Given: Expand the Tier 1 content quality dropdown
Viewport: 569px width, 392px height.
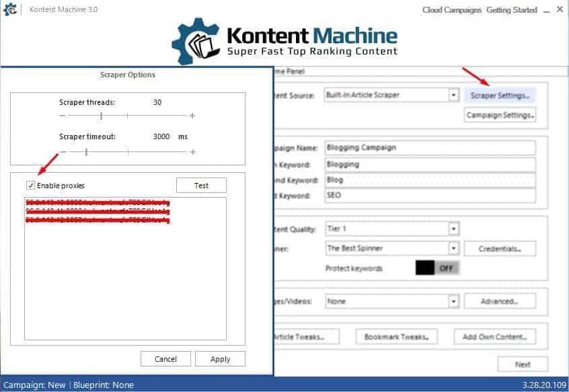Looking at the screenshot, I should (x=453, y=229).
